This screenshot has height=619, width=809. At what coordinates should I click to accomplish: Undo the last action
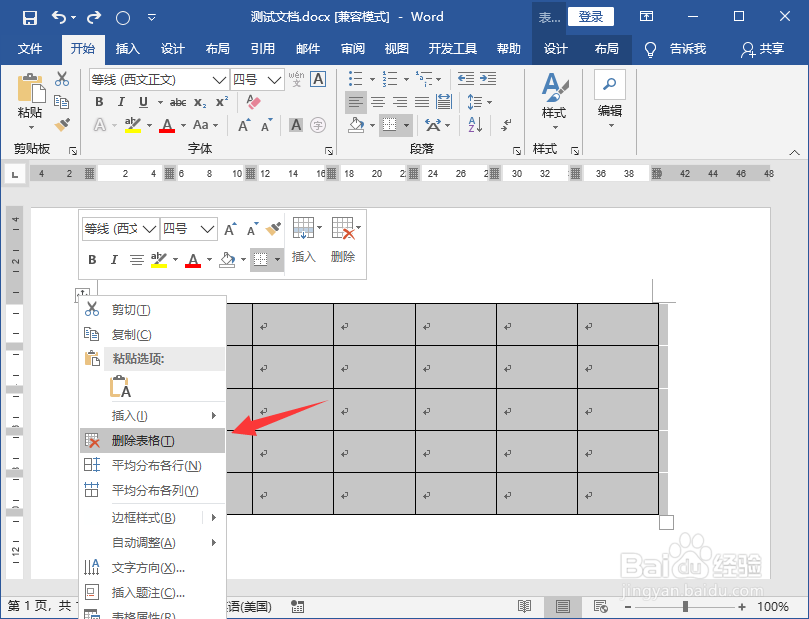coord(59,18)
